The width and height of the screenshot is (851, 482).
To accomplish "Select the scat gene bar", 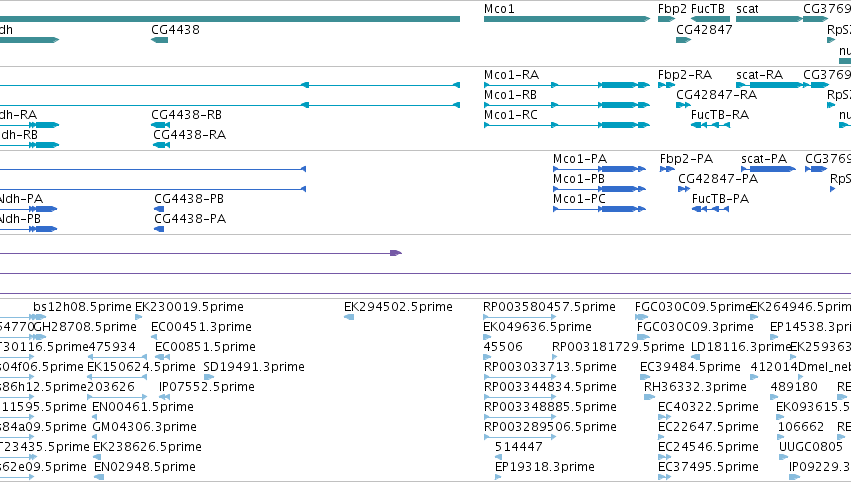I will pyautogui.click(x=769, y=19).
